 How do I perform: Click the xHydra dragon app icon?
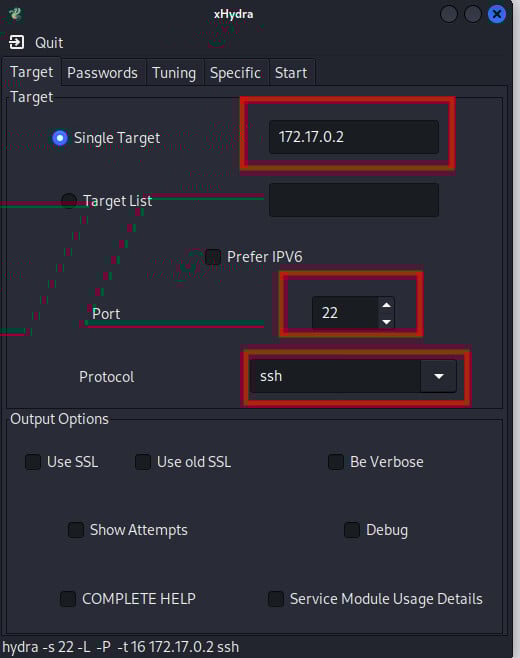point(16,14)
